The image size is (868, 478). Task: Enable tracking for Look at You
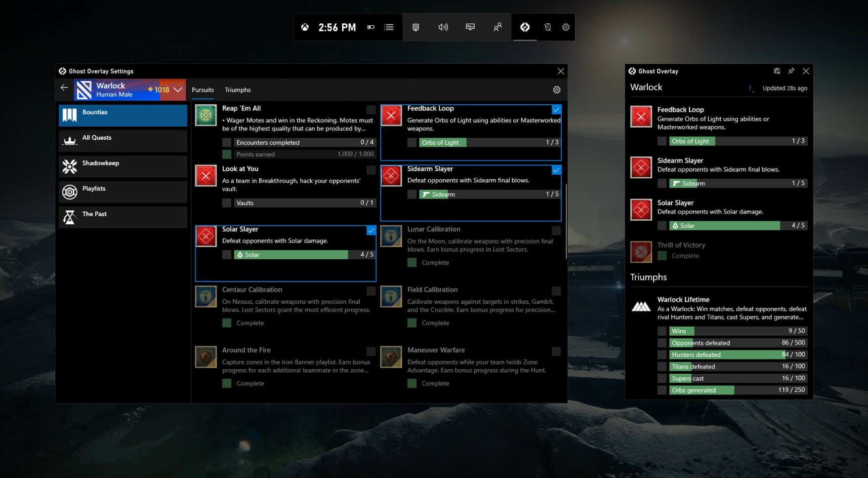click(371, 170)
